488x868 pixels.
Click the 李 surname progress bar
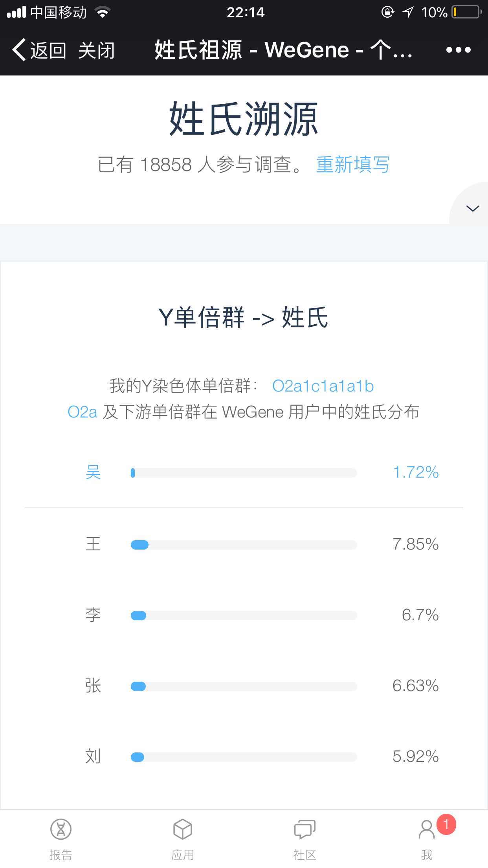(x=244, y=615)
